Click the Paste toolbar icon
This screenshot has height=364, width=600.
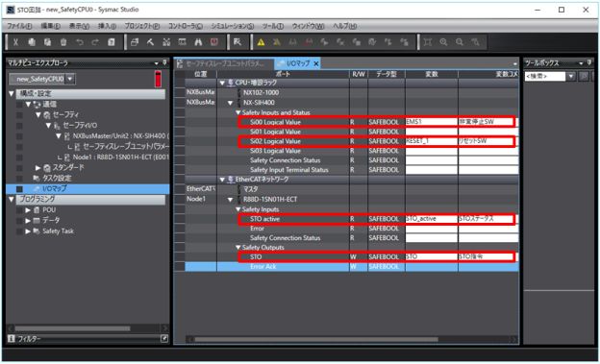pyautogui.click(x=47, y=42)
